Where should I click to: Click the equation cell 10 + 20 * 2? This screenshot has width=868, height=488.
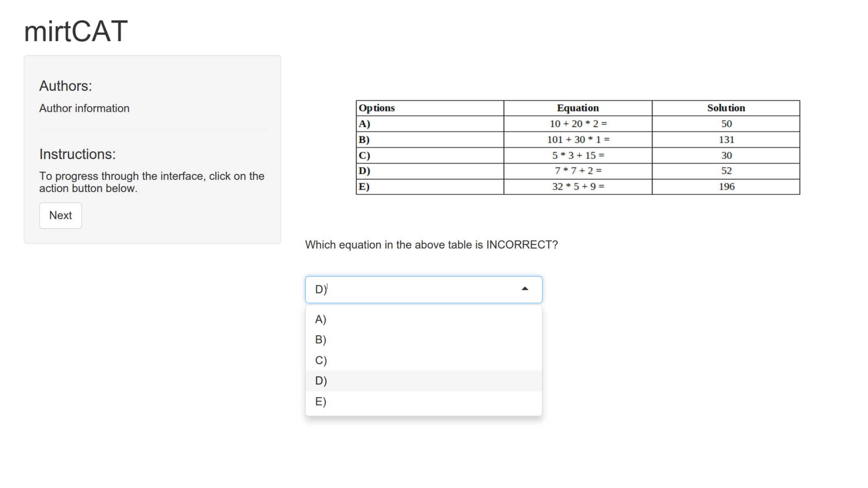pos(578,124)
